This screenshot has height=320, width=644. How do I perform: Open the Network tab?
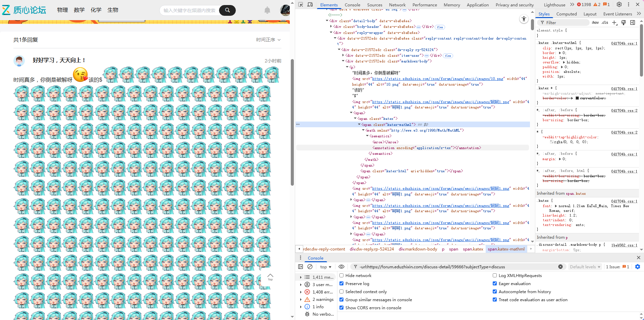pos(397,5)
